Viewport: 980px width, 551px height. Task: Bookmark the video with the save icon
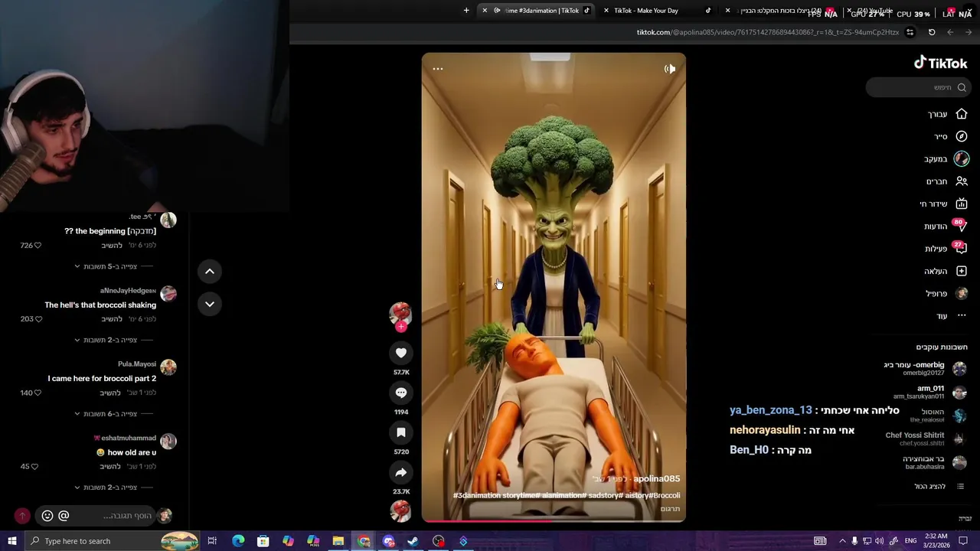point(401,432)
